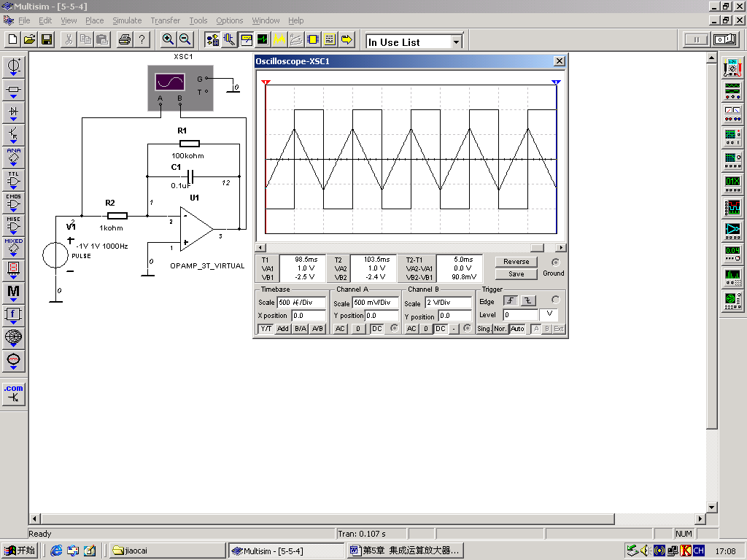Click Timebase X position input field

click(x=309, y=315)
